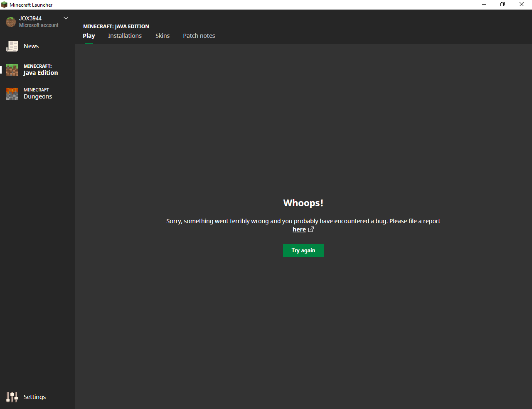Click the JOX3944 profile avatar icon
Screen dimensions: 532x409
pos(11,22)
